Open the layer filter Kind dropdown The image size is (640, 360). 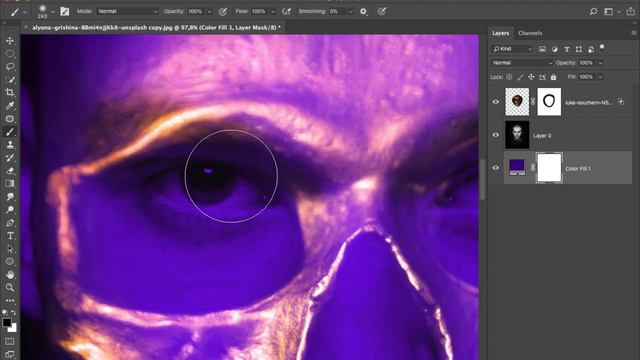tap(512, 49)
